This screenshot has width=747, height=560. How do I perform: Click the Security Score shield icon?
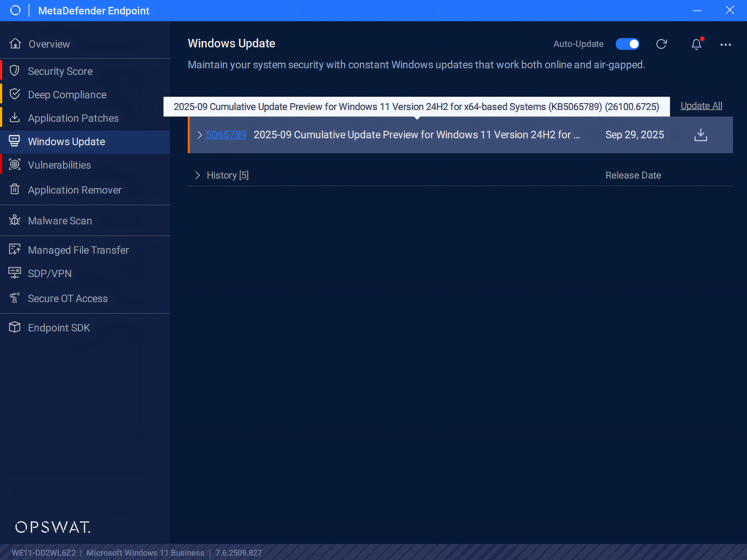click(14, 71)
